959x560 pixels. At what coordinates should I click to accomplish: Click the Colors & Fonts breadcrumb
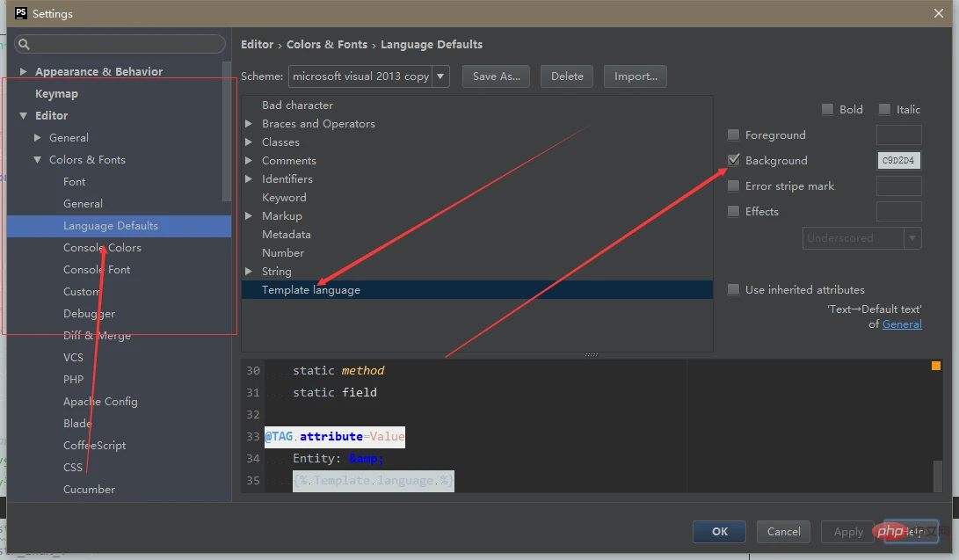[x=327, y=44]
